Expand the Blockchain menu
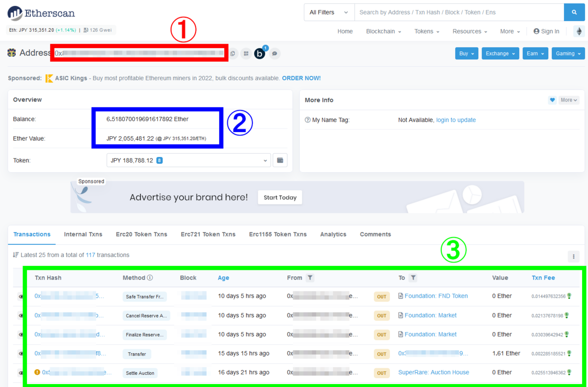Image resolution: width=588 pixels, height=387 pixels. [384, 31]
